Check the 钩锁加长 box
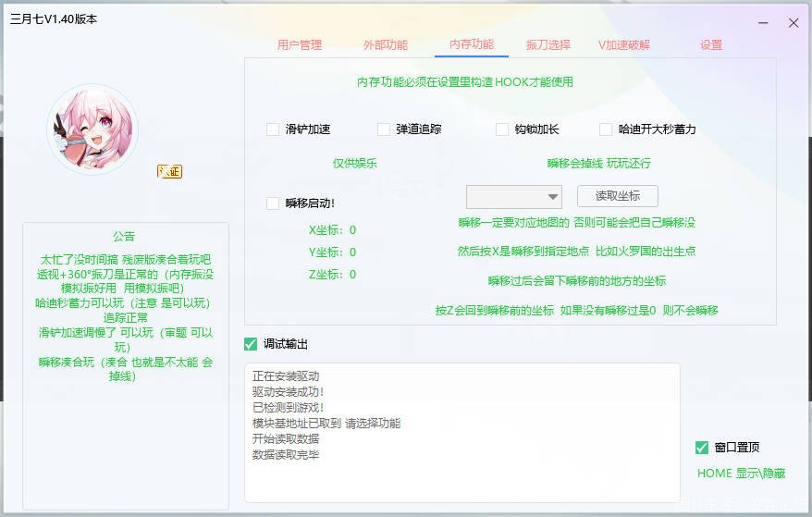The image size is (812, 517). tap(502, 129)
